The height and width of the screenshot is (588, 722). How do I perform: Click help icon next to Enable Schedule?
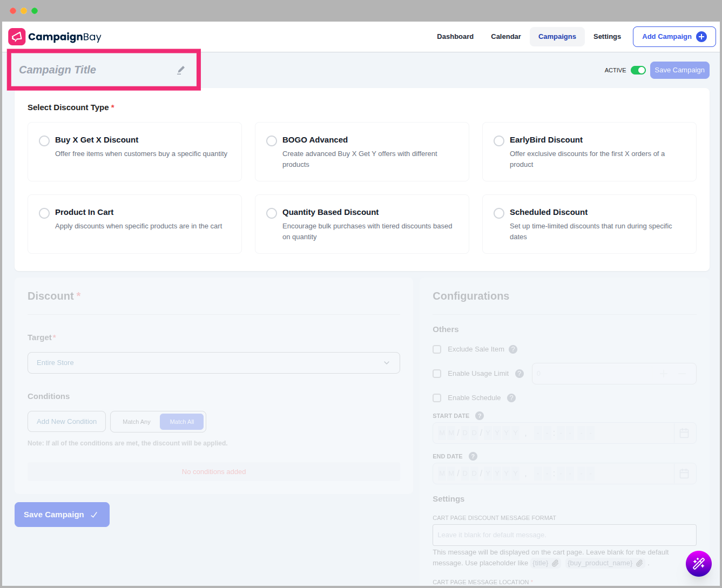511,398
